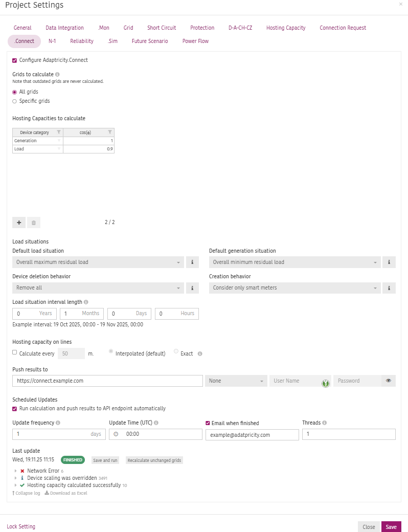Click the plus icon to add a row
Viewport: 408px width, 532px height.
(18, 223)
